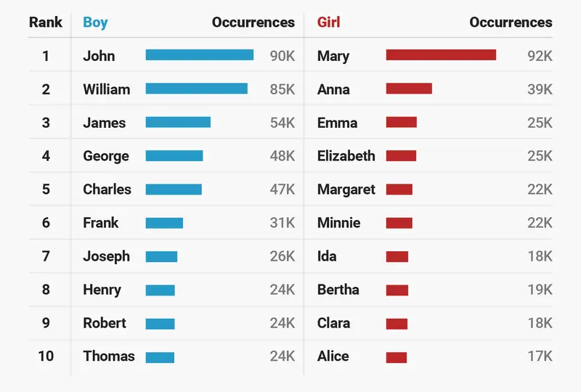Click the blue bar for George

tap(174, 156)
